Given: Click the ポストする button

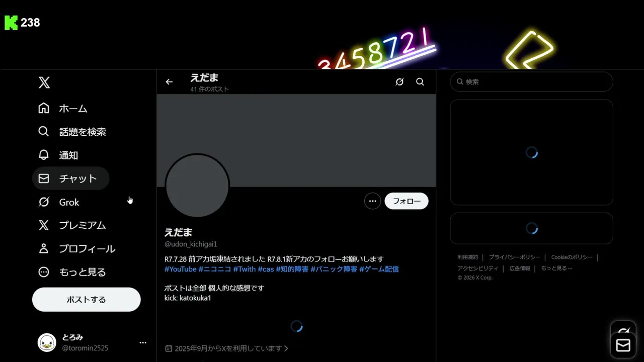Looking at the screenshot, I should click(x=87, y=300).
